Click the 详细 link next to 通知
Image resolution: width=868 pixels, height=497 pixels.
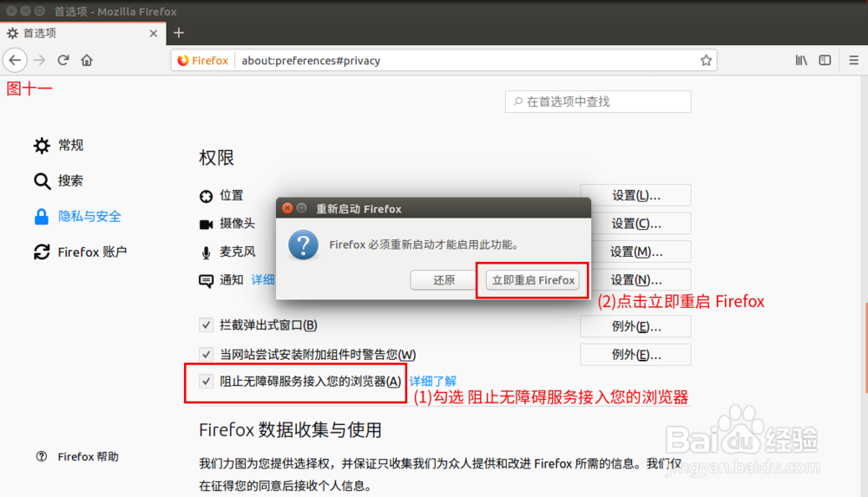pyautogui.click(x=263, y=280)
